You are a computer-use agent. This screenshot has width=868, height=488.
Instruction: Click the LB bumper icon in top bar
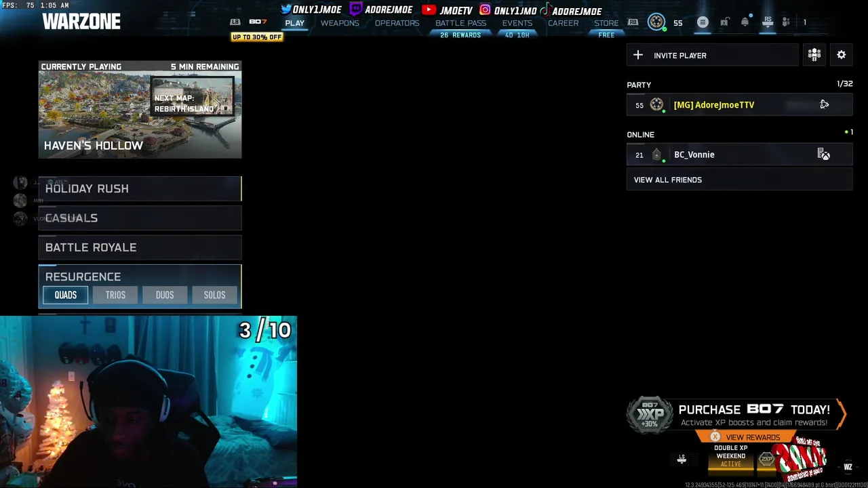(x=235, y=22)
